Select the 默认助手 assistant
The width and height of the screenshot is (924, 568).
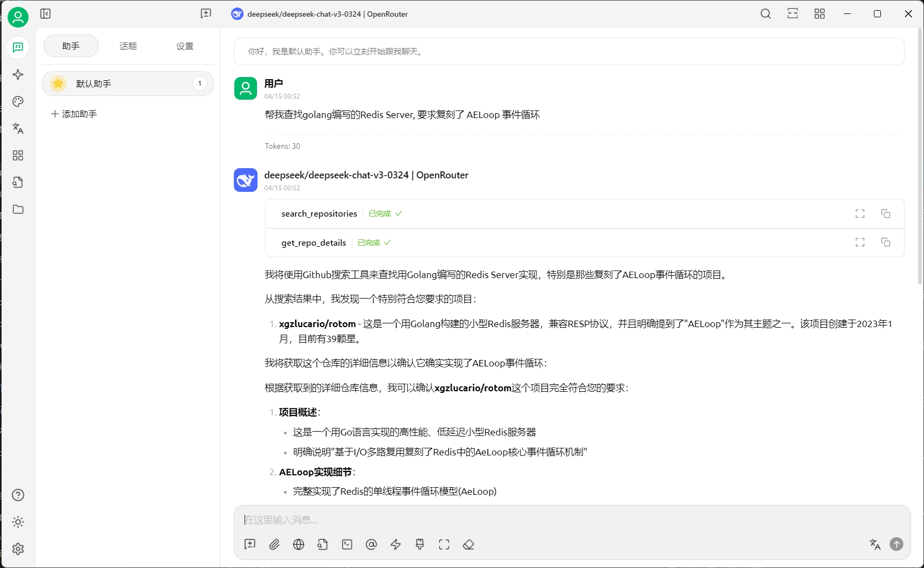(x=128, y=84)
